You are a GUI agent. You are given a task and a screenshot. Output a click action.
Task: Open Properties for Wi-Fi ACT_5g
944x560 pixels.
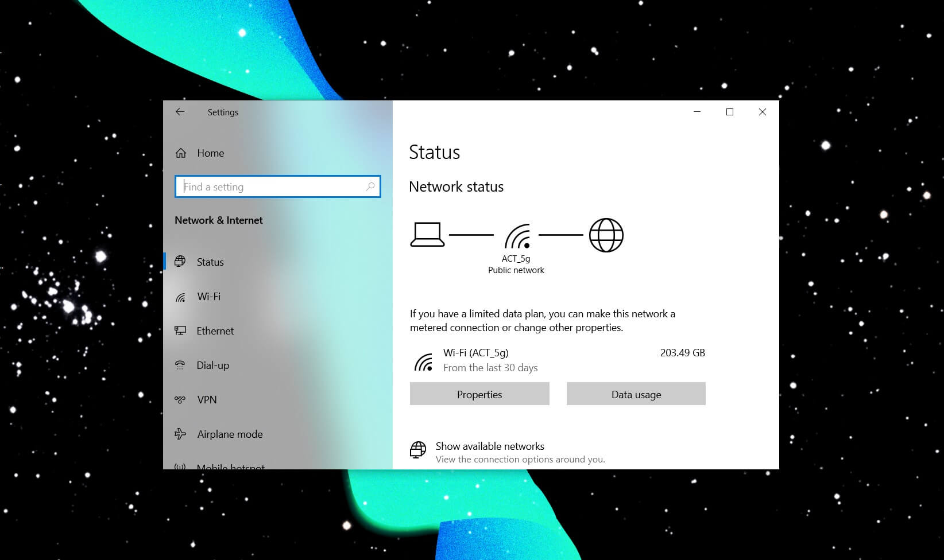coord(479,394)
